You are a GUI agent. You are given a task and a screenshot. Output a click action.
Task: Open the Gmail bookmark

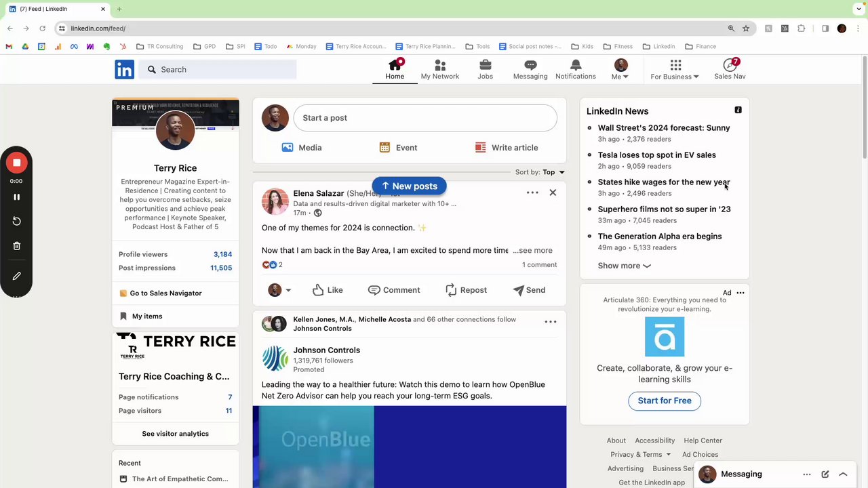click(9, 47)
